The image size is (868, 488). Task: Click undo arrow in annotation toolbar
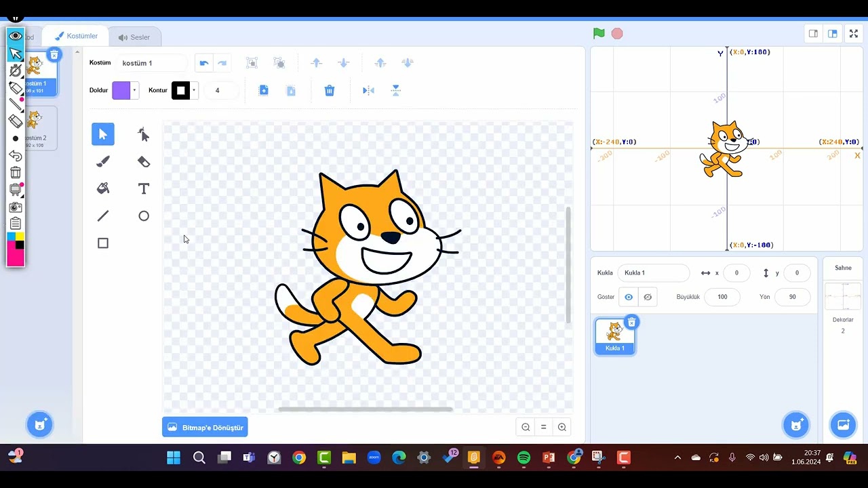[16, 155]
